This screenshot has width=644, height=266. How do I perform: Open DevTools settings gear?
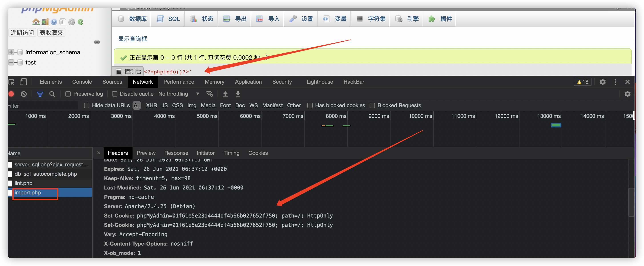tap(602, 82)
